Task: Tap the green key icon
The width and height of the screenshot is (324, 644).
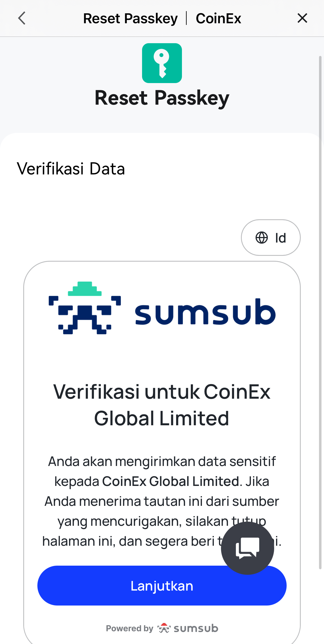Action: coord(162,63)
